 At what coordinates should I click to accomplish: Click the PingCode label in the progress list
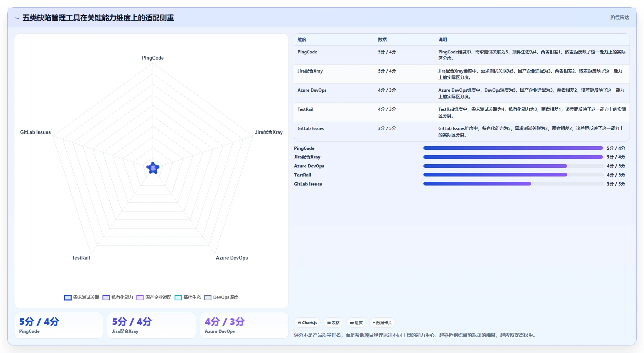point(304,148)
